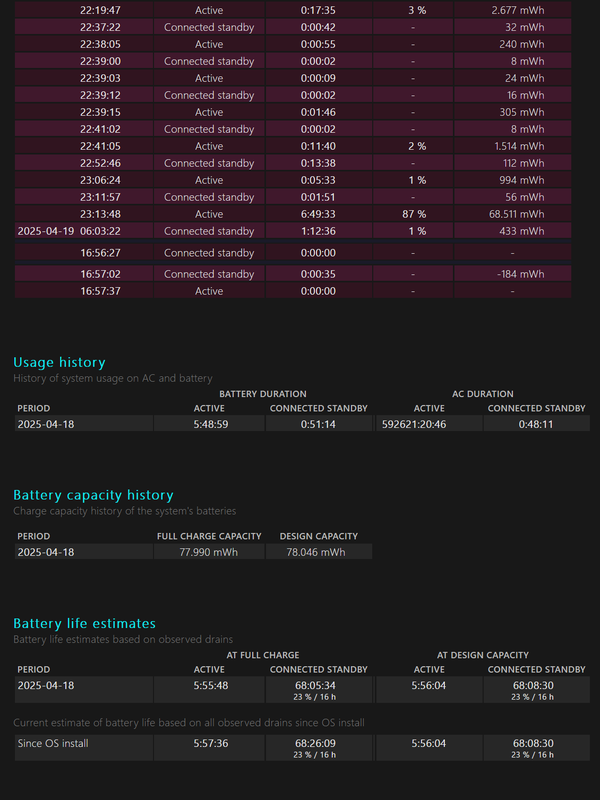Select the 0:17:35 duration cell
Screen dimensions: 600x800
[x=318, y=10]
